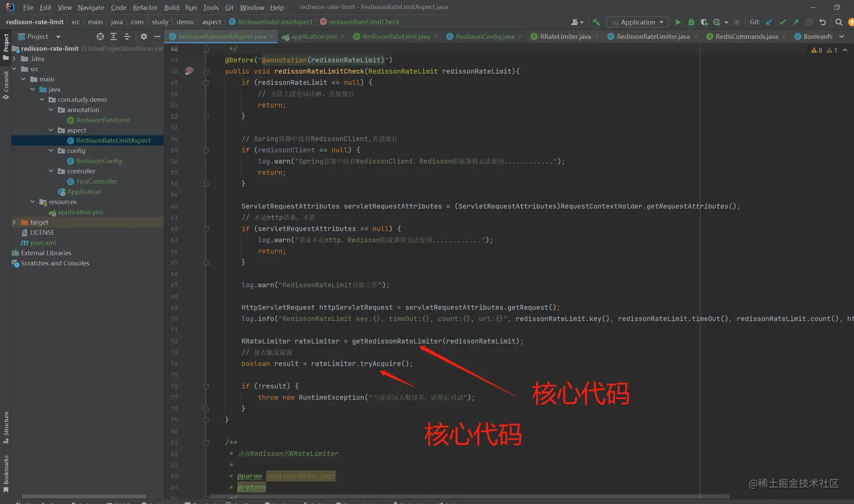Collapse the resources folder
Image resolution: width=854 pixels, height=504 pixels.
32,201
